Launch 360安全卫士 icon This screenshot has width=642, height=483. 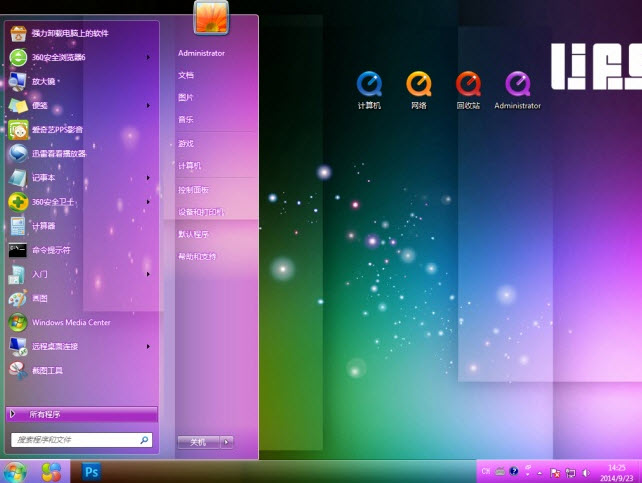tap(18, 202)
